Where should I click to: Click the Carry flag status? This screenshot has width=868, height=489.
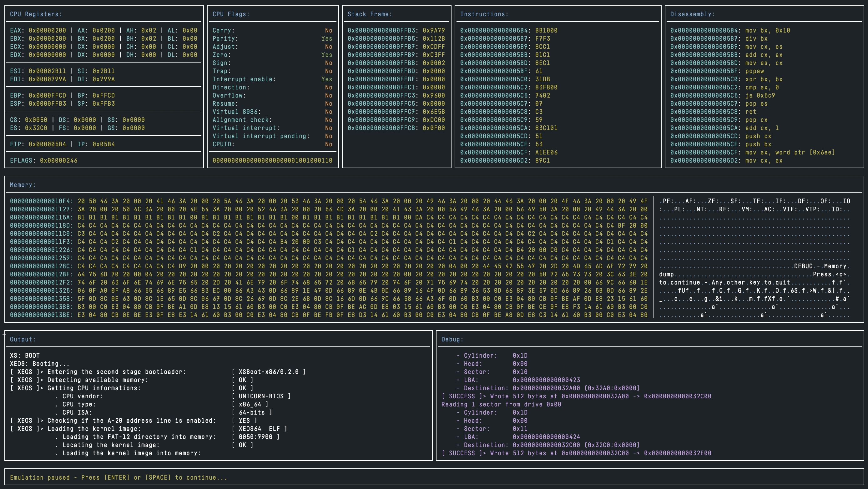(x=328, y=30)
